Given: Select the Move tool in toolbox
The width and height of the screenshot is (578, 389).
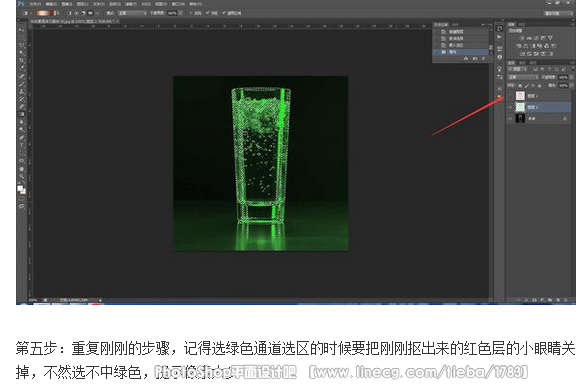Looking at the screenshot, I should (21, 29).
